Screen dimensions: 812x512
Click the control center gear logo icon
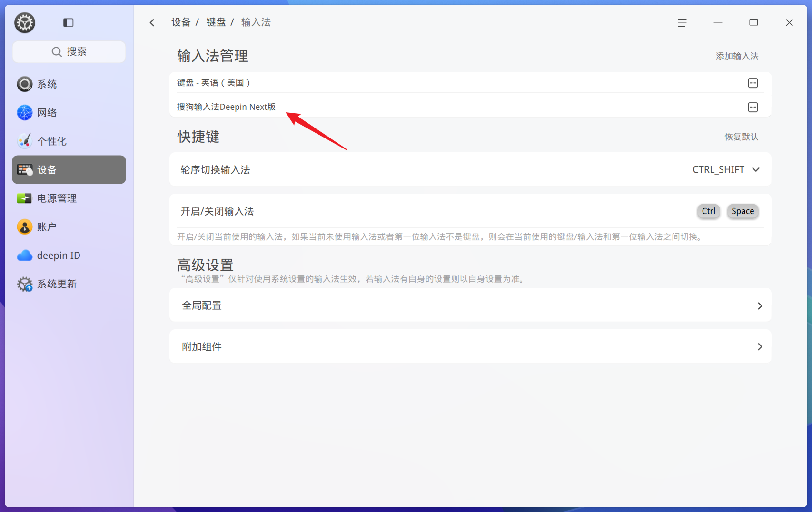pos(25,22)
